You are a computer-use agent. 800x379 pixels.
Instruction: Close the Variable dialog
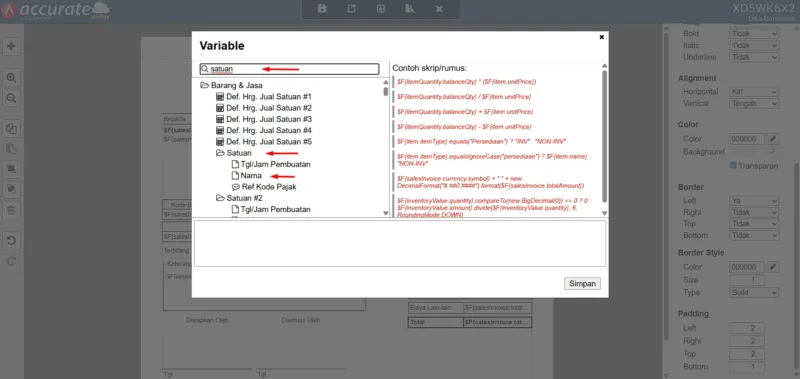602,37
